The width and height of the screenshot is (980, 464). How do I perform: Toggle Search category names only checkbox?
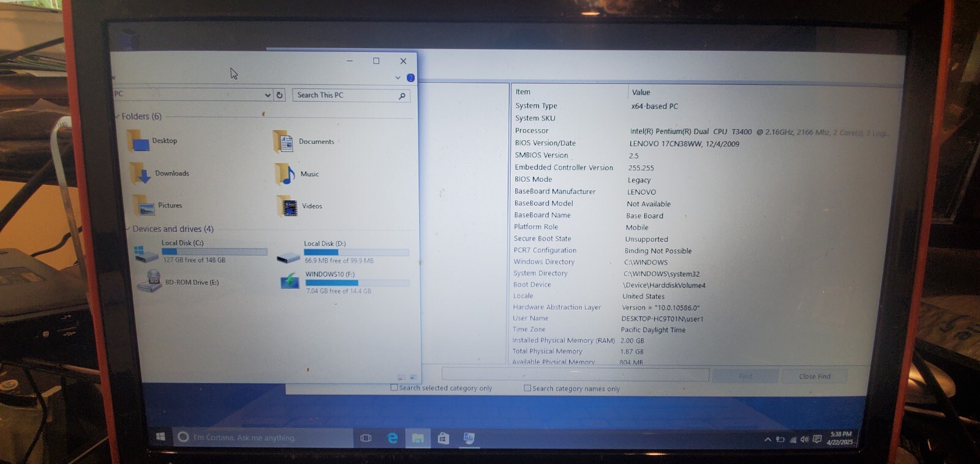[527, 388]
